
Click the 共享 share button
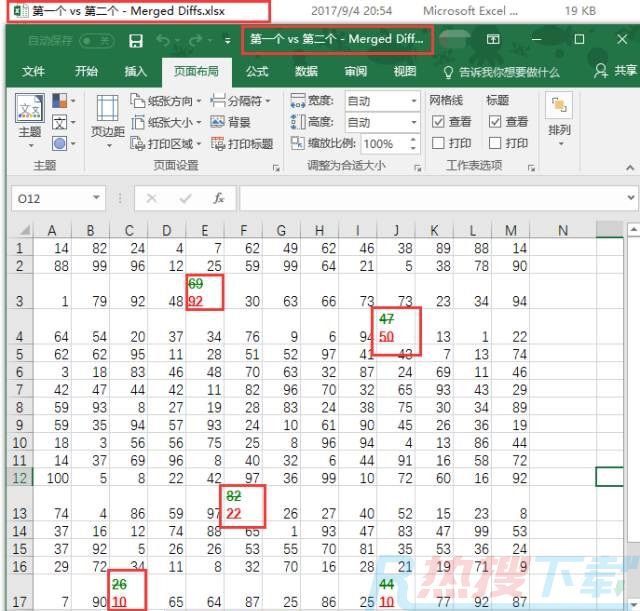point(616,71)
